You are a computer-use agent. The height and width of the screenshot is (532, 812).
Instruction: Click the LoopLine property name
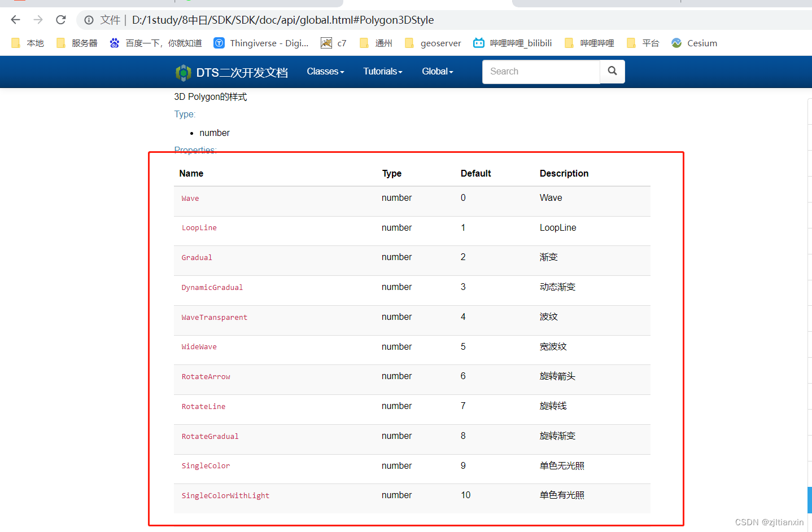tap(199, 228)
